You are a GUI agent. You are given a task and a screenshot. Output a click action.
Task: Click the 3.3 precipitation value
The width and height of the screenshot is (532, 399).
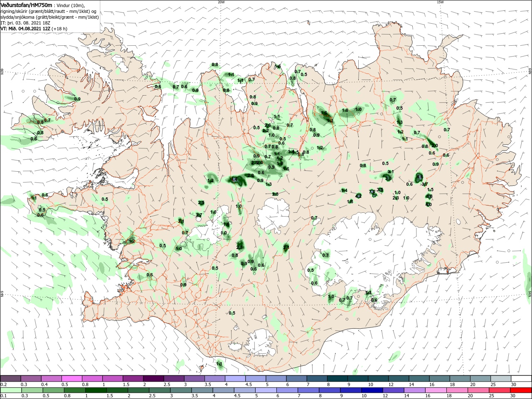click(388, 178)
